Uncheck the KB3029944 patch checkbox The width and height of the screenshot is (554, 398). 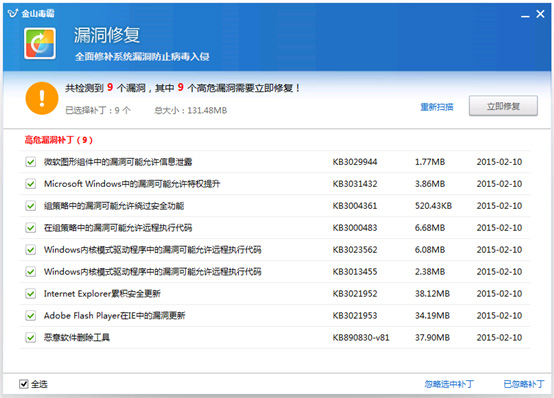tap(31, 162)
